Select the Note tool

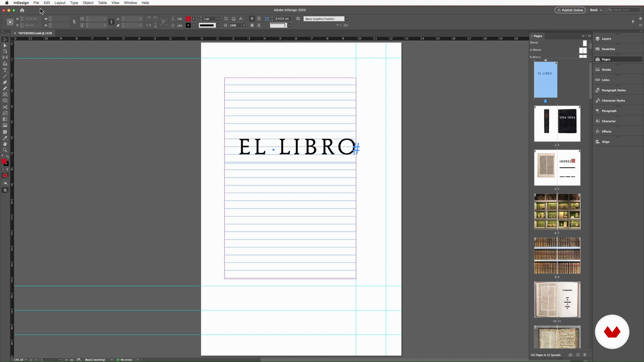pos(5,132)
